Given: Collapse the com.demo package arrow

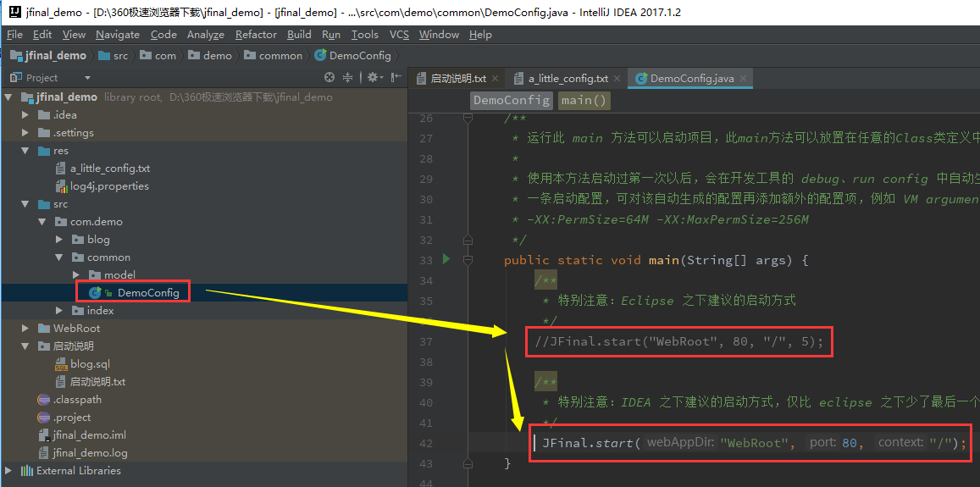Looking at the screenshot, I should point(42,222).
